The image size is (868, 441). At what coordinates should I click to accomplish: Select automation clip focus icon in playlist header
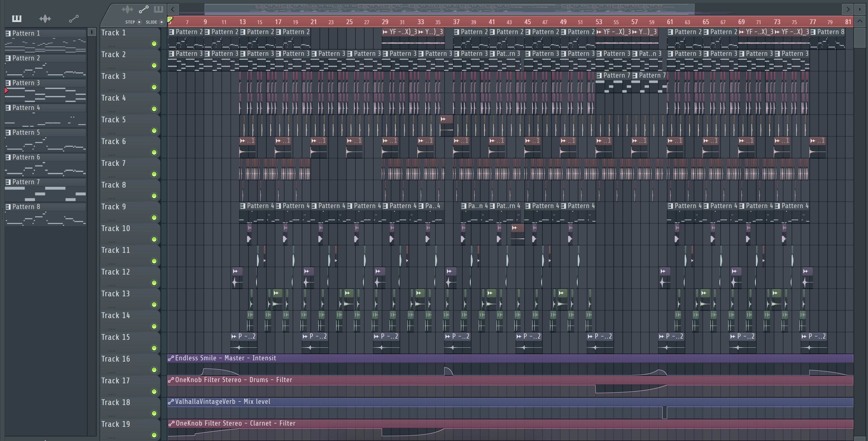[x=143, y=9]
